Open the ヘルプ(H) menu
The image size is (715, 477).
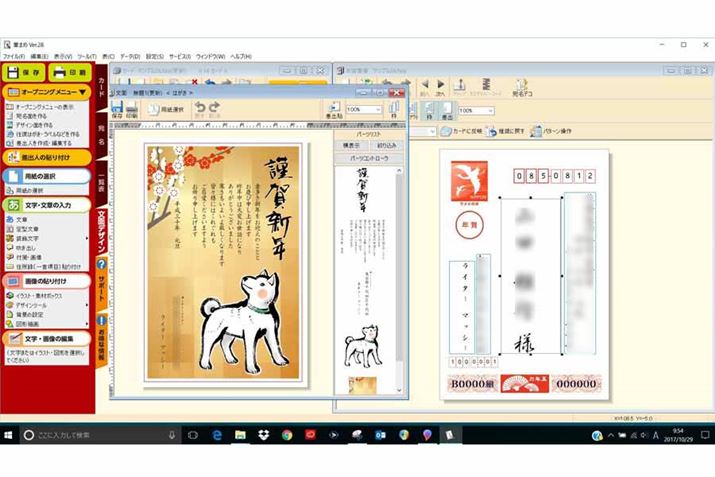point(241,57)
